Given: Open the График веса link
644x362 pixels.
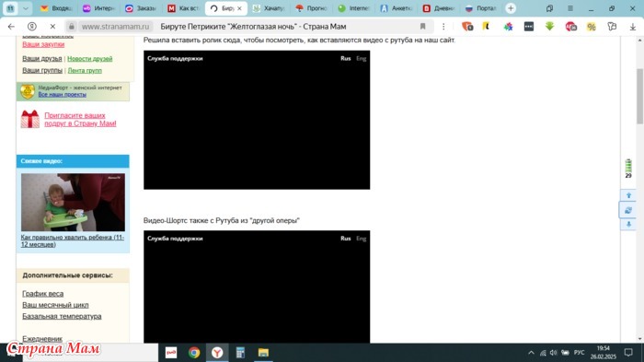Looking at the screenshot, I should (42, 294).
